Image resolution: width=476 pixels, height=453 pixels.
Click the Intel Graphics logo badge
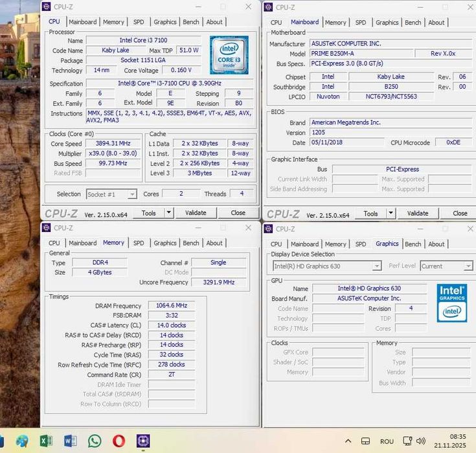point(452,303)
